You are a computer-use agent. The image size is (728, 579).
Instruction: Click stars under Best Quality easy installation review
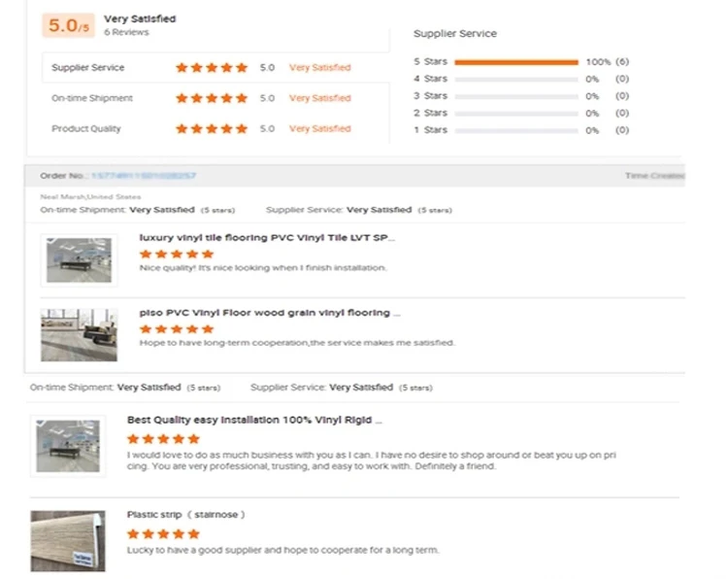click(x=163, y=439)
